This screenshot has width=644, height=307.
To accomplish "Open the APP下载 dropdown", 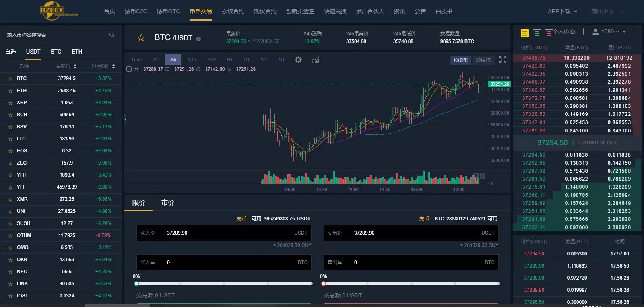I will 562,11.
